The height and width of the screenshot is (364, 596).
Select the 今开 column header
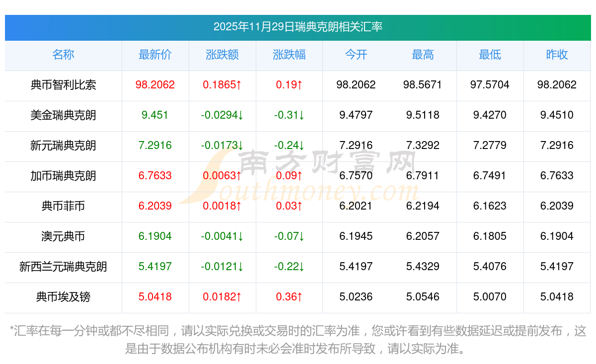356,55
